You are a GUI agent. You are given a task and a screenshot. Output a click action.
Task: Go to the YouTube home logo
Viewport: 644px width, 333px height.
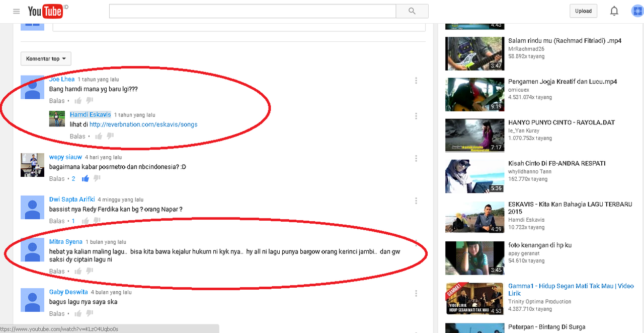pos(45,11)
